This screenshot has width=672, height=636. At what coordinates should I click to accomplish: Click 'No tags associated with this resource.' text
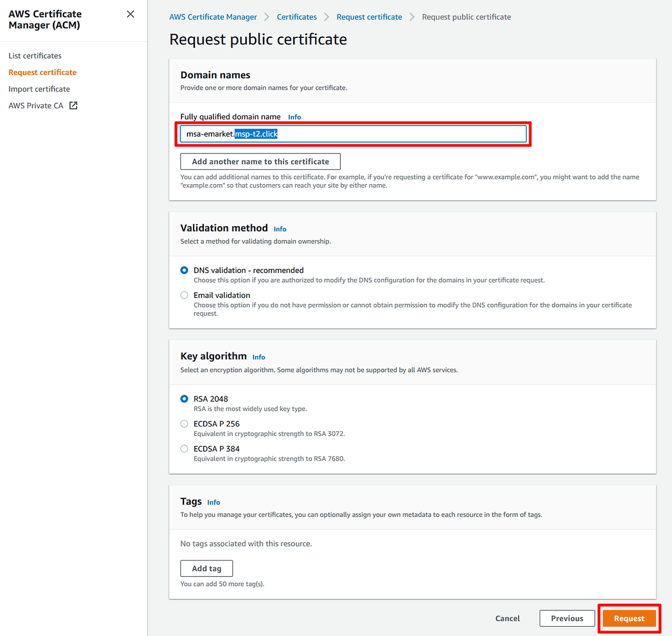click(x=246, y=544)
